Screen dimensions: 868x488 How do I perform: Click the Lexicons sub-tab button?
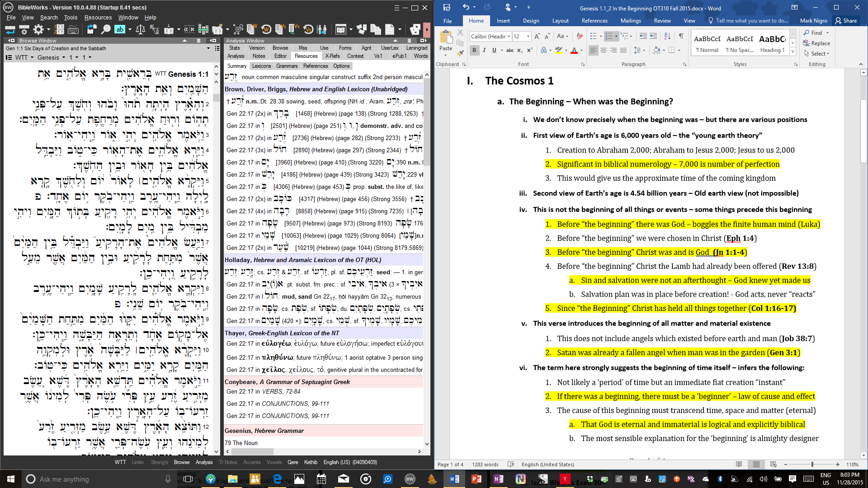tap(261, 66)
